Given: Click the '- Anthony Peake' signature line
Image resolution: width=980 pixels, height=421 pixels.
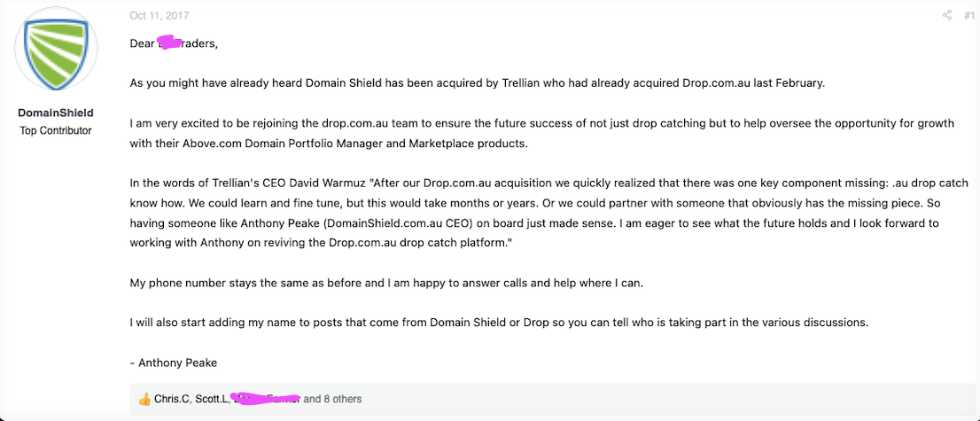Looking at the screenshot, I should point(174,363).
